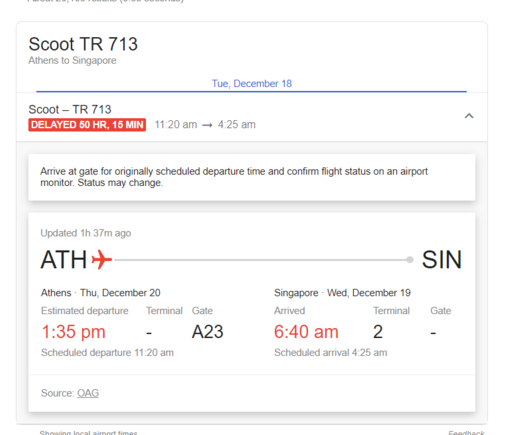
Task: Click the Scoot – TR 713 row title
Action: (x=70, y=109)
